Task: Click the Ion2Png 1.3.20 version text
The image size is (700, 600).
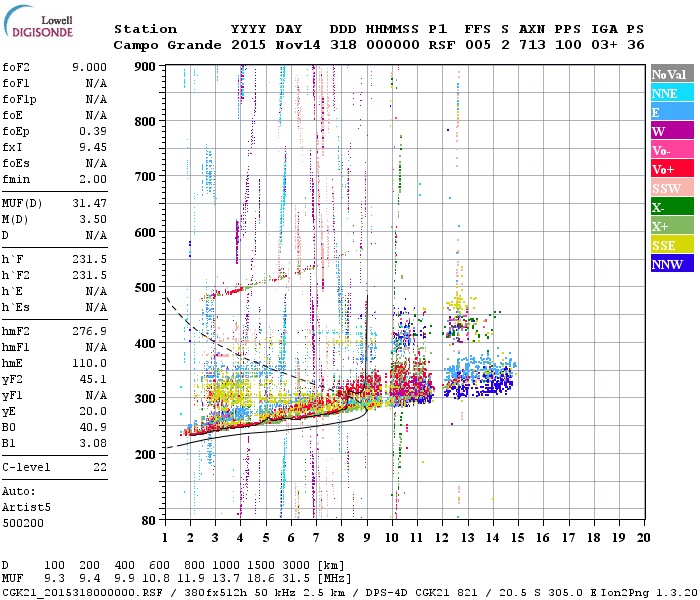Action: [649, 593]
